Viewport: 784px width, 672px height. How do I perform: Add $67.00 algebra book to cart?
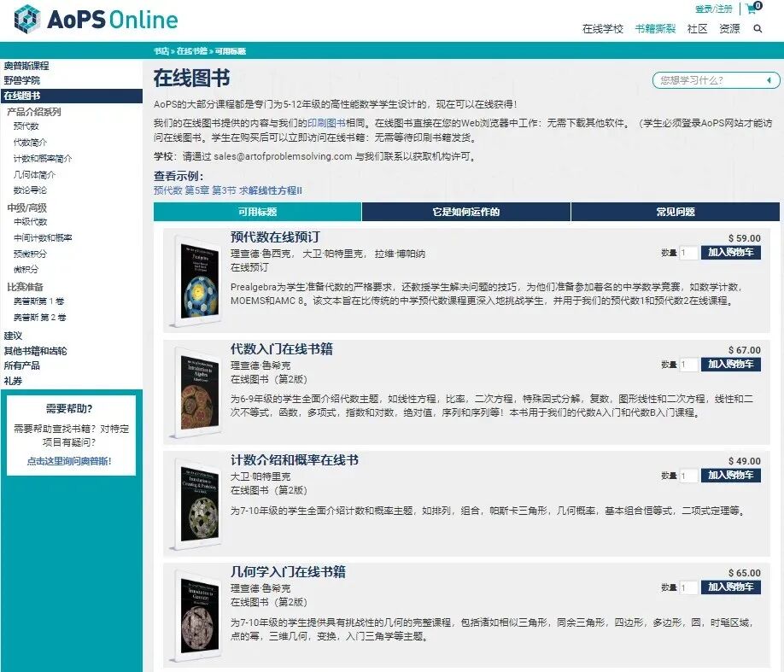coord(730,365)
